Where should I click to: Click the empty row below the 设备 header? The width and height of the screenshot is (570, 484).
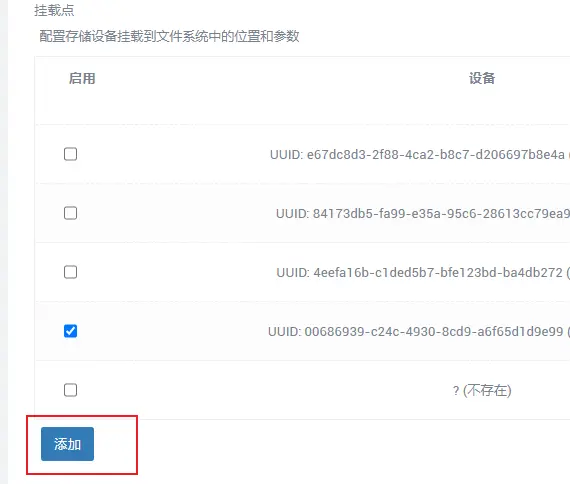tap(482, 109)
